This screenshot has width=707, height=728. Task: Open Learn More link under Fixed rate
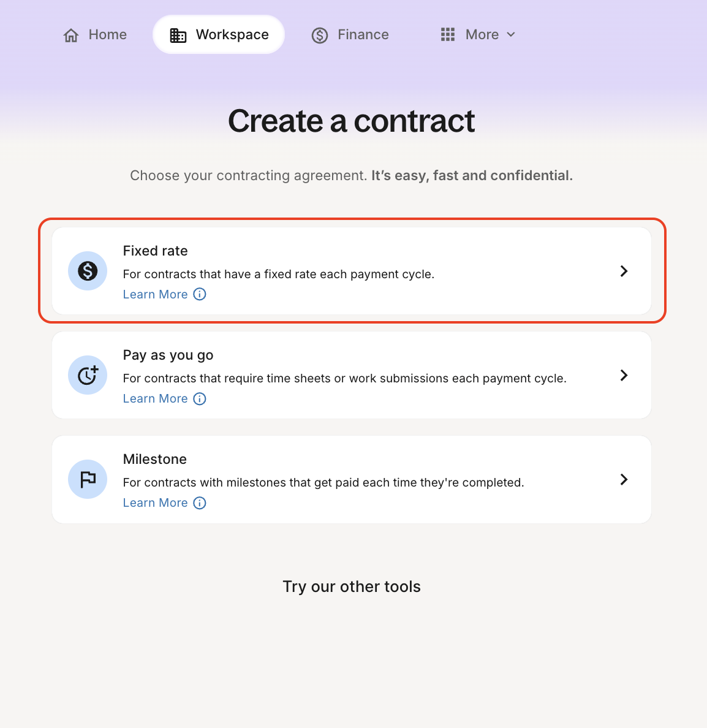[155, 294]
